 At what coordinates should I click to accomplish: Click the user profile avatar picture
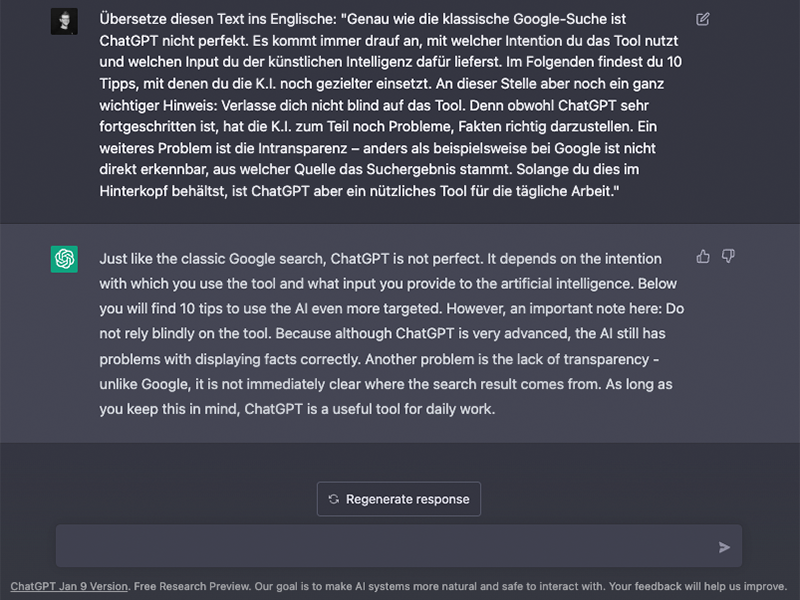pyautogui.click(x=64, y=21)
